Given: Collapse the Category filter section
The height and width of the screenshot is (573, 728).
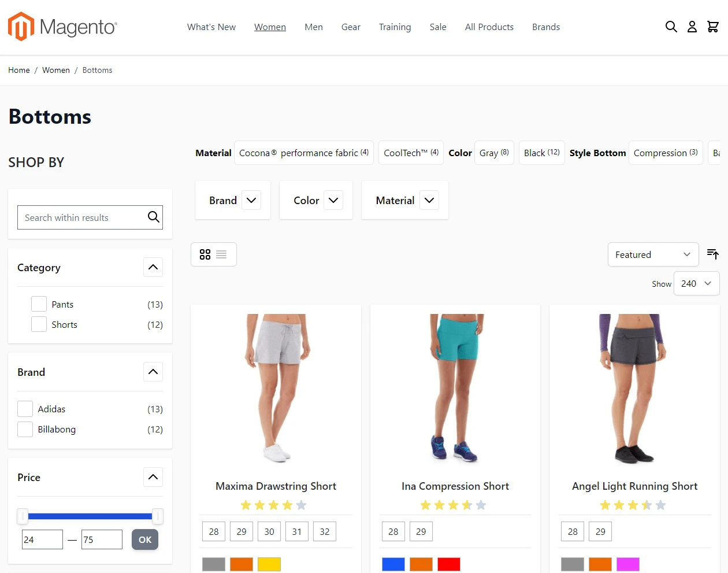Looking at the screenshot, I should [153, 267].
